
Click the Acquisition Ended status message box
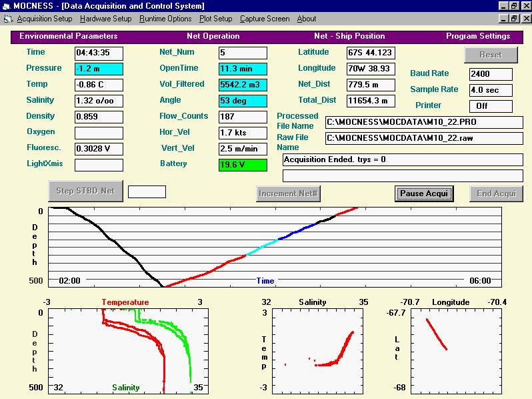(x=403, y=160)
